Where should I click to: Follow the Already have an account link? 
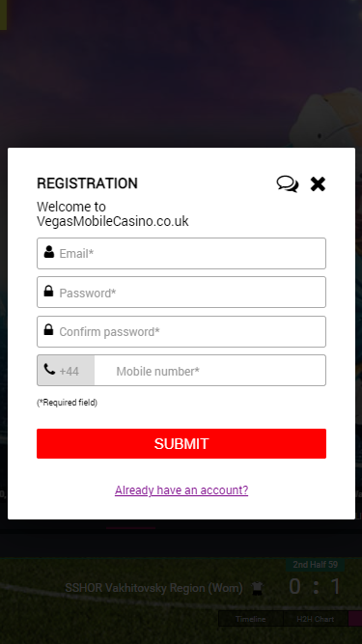(x=181, y=490)
